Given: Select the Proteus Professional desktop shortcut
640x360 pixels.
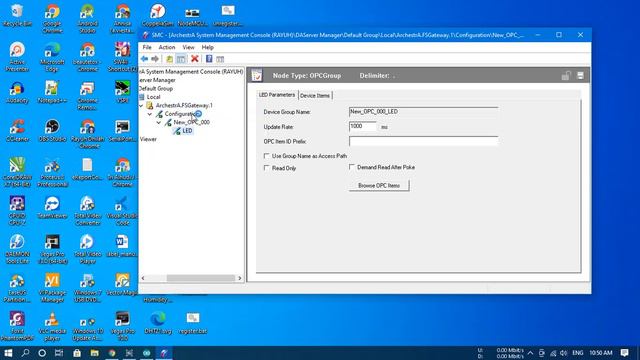Looking at the screenshot, I should [x=52, y=173].
